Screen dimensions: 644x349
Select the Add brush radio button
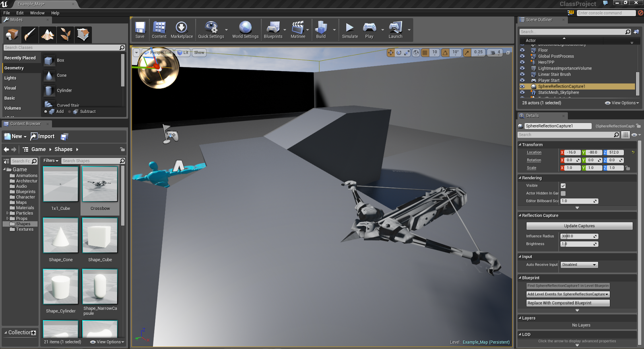46,111
